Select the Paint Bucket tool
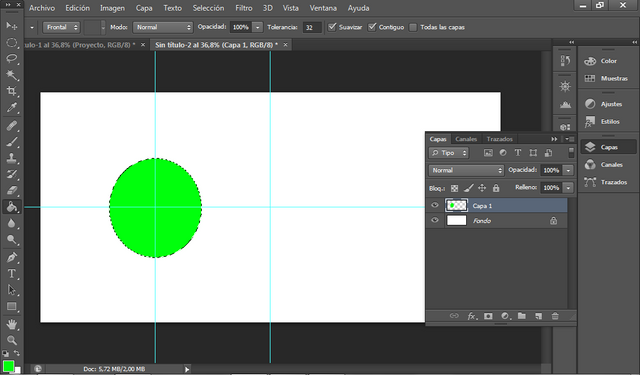640x375 pixels. coord(12,207)
